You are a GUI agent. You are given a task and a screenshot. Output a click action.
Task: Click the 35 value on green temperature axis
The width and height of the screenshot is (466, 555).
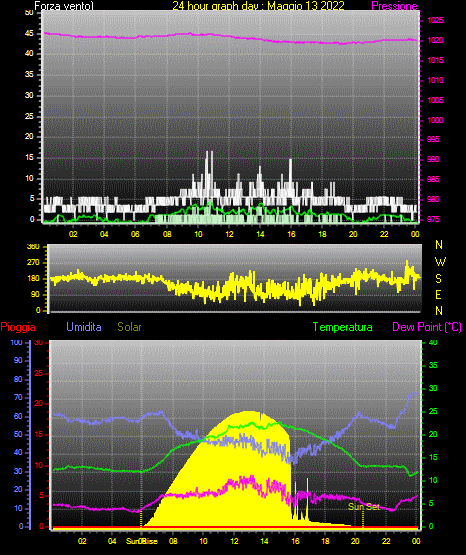[433, 365]
